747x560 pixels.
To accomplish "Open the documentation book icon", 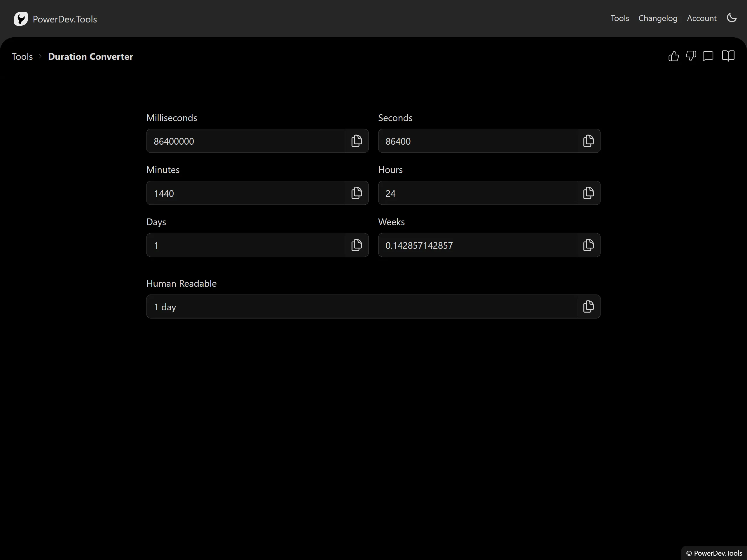I will [x=728, y=56].
